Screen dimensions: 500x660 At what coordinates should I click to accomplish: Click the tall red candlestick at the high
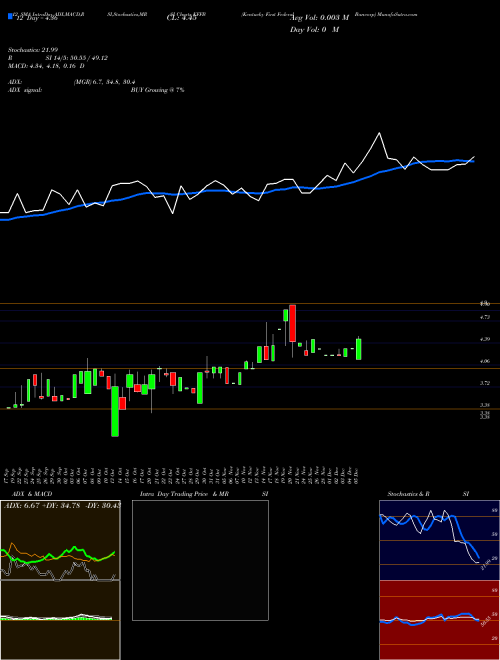point(293,323)
